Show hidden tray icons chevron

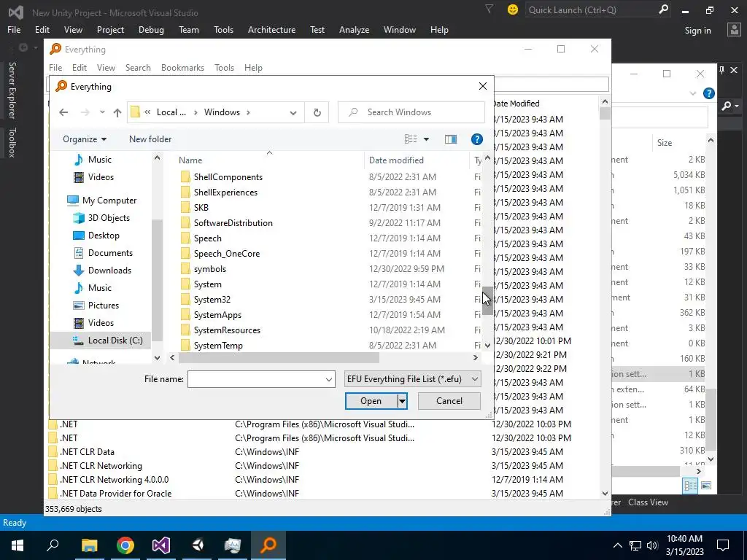point(617,545)
